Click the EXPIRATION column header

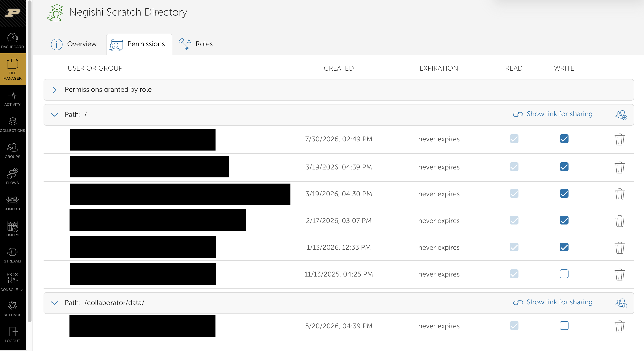click(439, 68)
